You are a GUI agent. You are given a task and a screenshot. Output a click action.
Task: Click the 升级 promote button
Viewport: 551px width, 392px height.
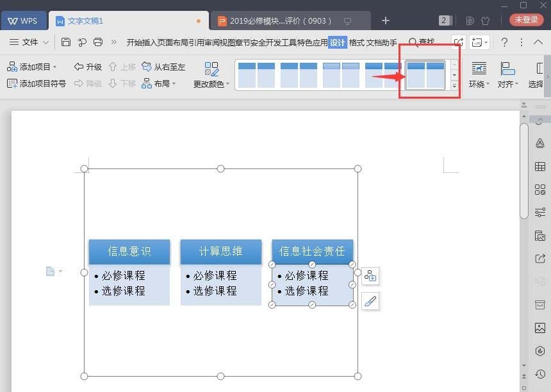coord(88,67)
